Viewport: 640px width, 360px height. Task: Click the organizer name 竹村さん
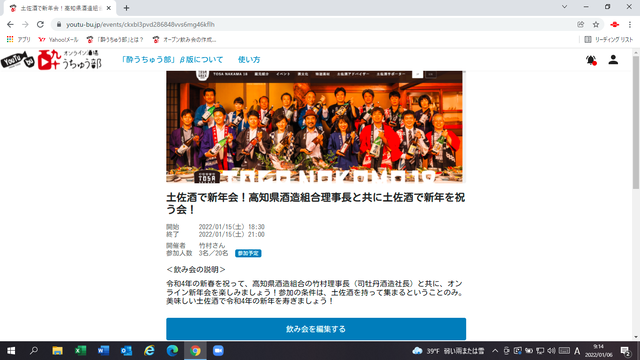point(212,246)
